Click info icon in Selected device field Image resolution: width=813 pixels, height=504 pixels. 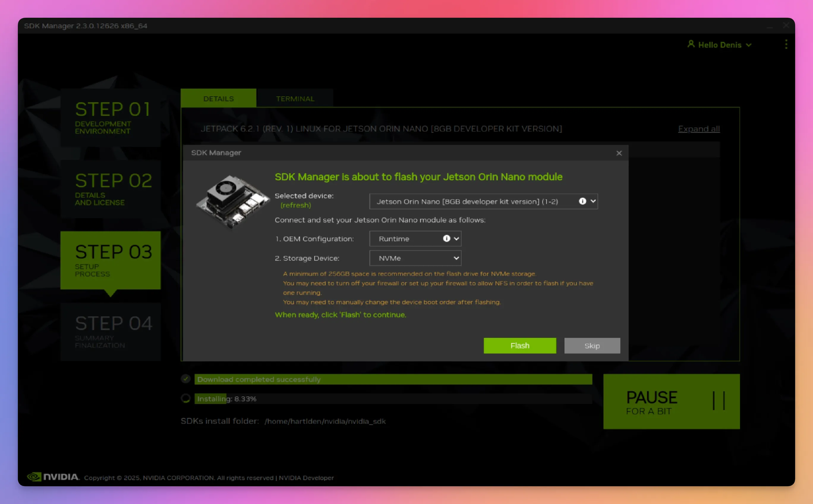(582, 201)
